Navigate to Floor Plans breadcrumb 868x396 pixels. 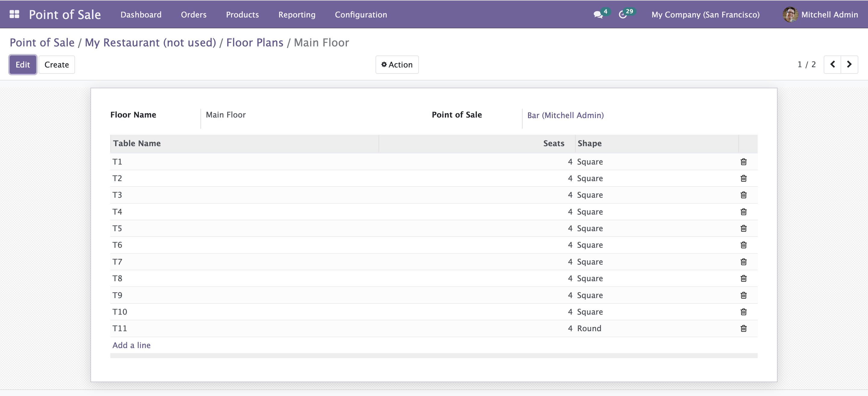tap(254, 42)
